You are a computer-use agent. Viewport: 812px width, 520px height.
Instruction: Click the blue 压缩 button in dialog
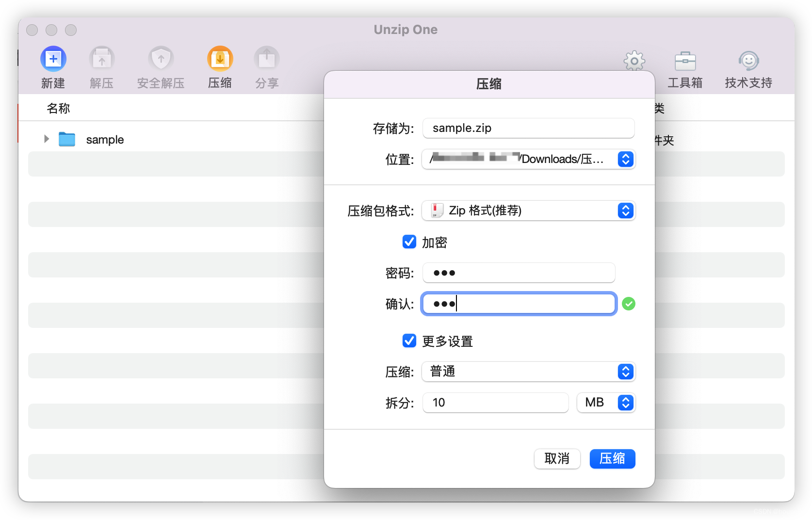(612, 458)
